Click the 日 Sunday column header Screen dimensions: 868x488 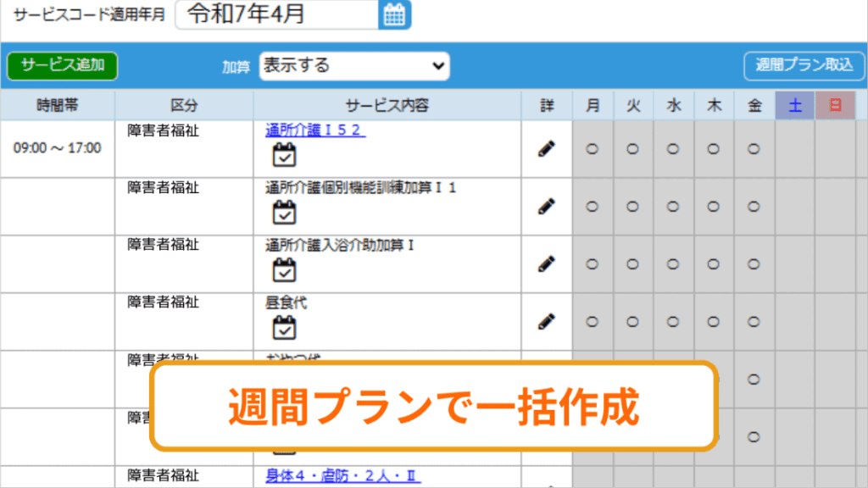tap(835, 105)
